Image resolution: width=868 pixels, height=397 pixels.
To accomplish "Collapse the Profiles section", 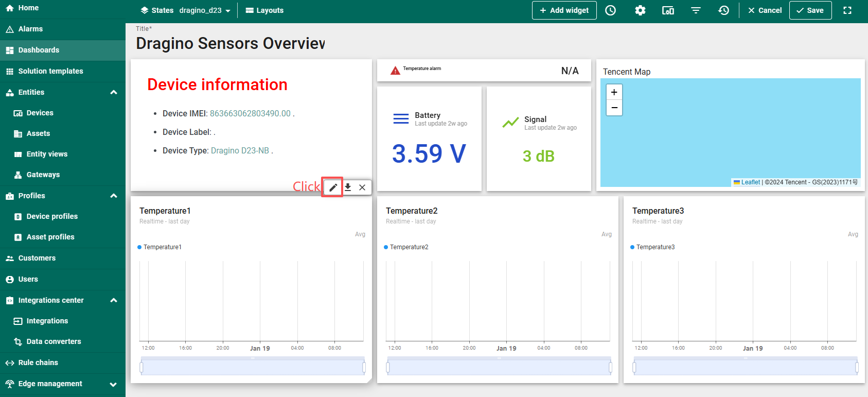I will pos(114,196).
